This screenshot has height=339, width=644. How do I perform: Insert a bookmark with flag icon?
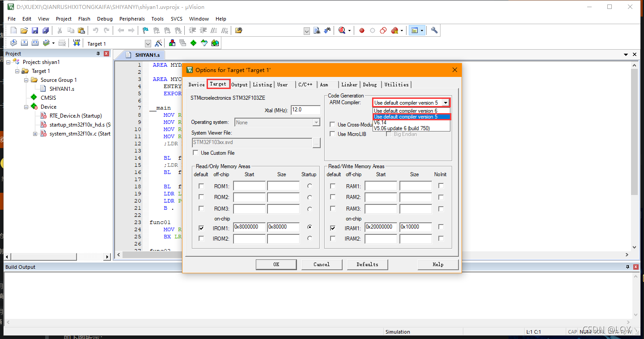click(x=145, y=30)
